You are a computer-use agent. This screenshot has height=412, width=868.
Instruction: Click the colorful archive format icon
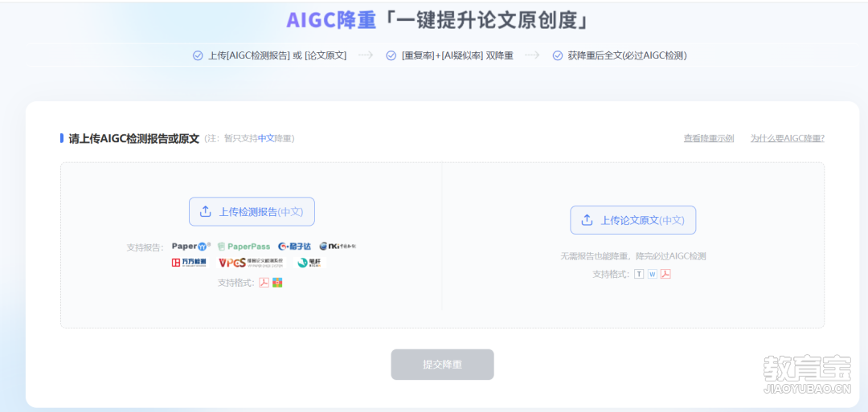(x=277, y=283)
